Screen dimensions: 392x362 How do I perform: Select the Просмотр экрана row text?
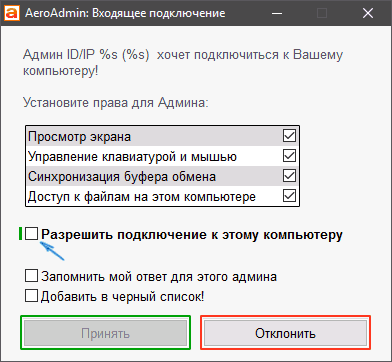coord(79,137)
